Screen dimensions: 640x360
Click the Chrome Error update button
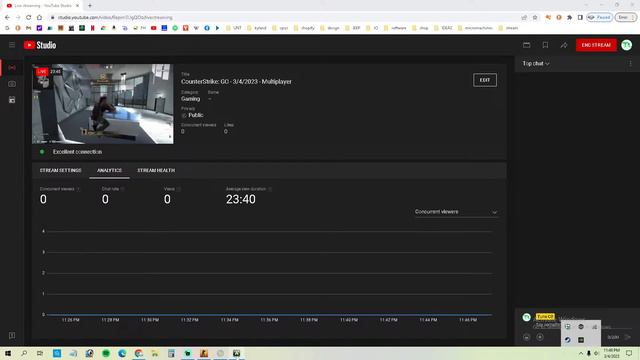(x=626, y=18)
